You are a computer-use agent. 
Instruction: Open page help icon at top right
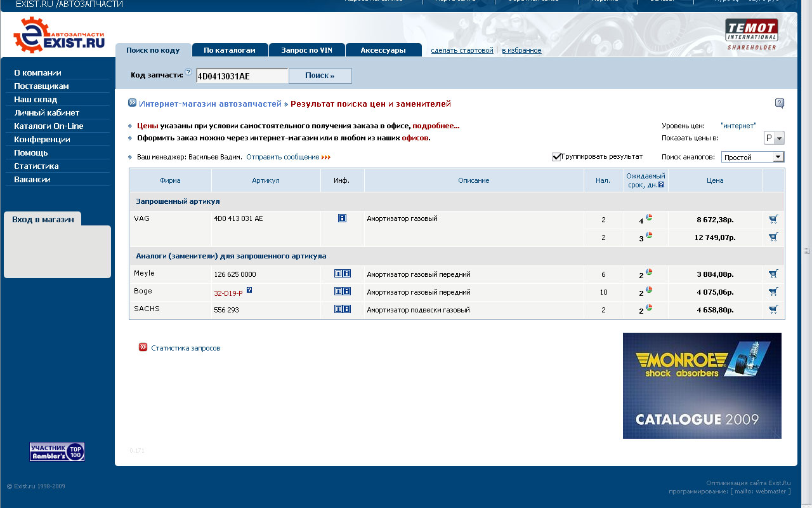(x=780, y=104)
